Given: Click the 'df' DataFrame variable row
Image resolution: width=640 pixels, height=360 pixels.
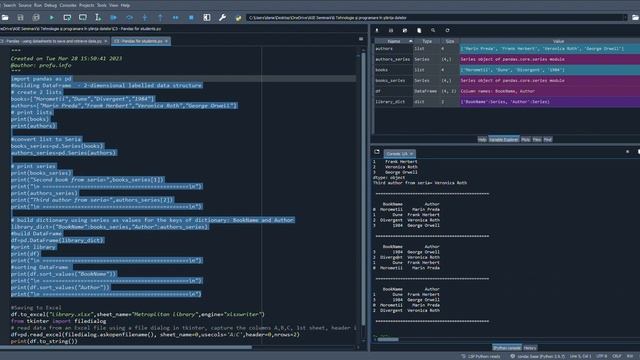Looking at the screenshot, I should click(507, 91).
